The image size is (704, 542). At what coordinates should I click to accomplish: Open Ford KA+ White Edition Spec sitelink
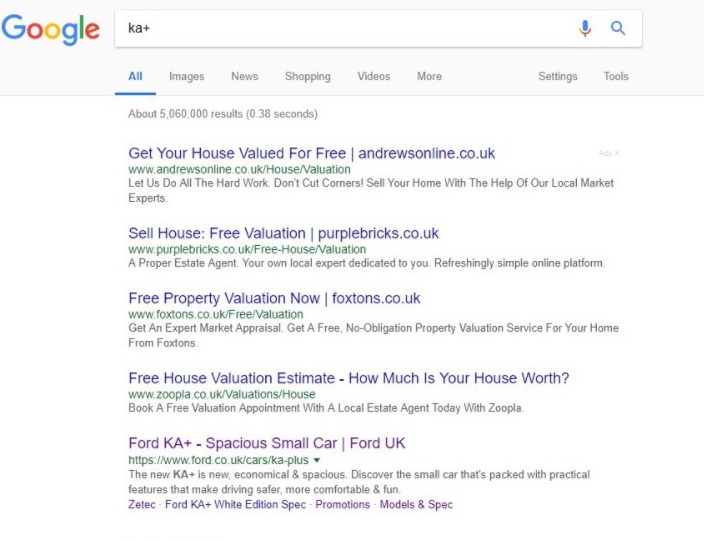coord(235,504)
